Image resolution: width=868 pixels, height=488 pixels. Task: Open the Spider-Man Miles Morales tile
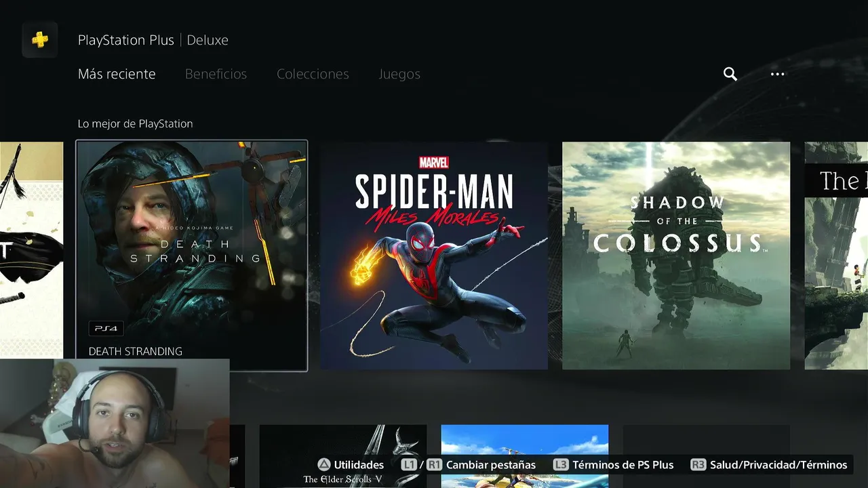coord(434,256)
